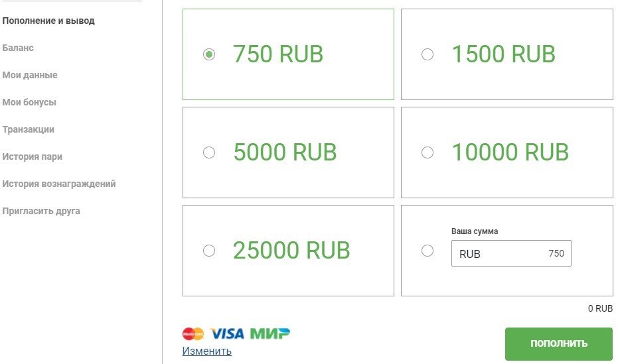618x364 pixels.
Task: Click the Изменить link
Action: pyautogui.click(x=207, y=351)
